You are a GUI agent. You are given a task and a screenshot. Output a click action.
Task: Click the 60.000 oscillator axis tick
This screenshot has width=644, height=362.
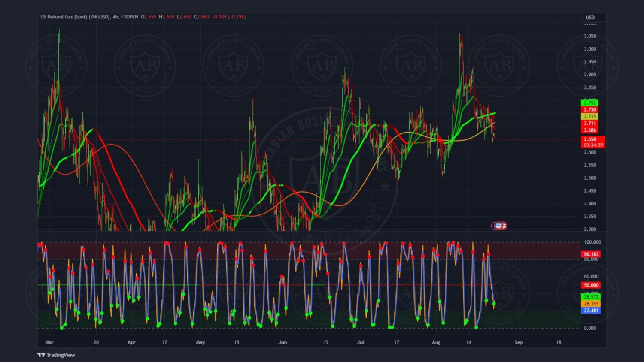pyautogui.click(x=591, y=277)
